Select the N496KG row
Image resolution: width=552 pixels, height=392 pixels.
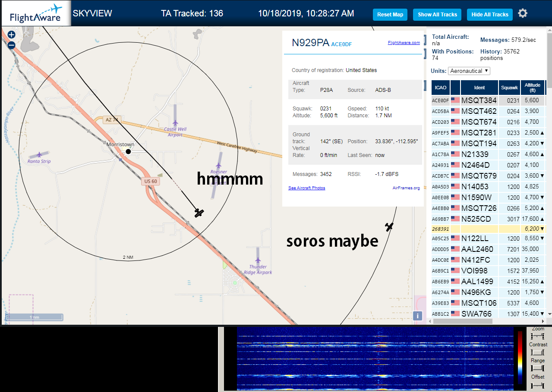click(x=489, y=292)
